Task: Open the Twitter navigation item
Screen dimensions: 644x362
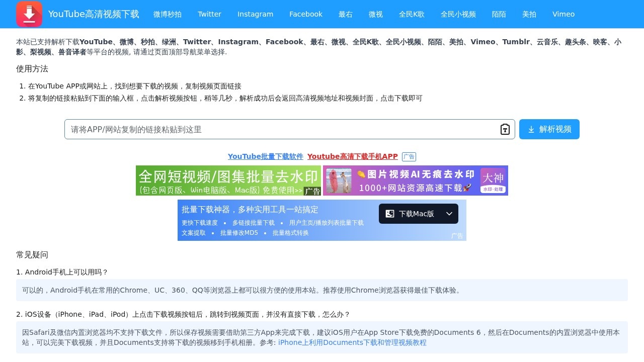Action: tap(209, 14)
